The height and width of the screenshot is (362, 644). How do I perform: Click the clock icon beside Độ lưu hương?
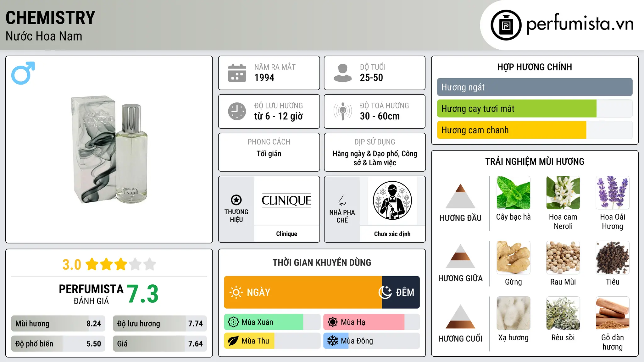click(x=237, y=111)
